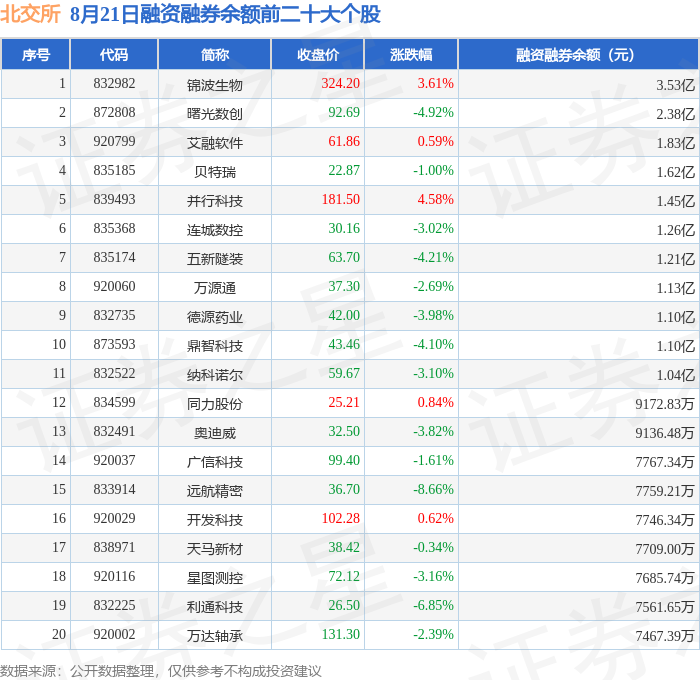Click closing price 181.50

coord(341,200)
